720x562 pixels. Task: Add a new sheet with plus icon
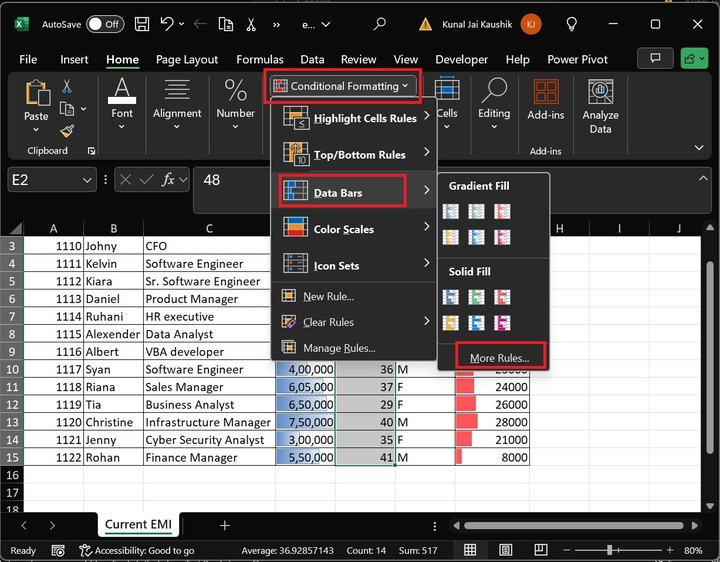(x=225, y=525)
